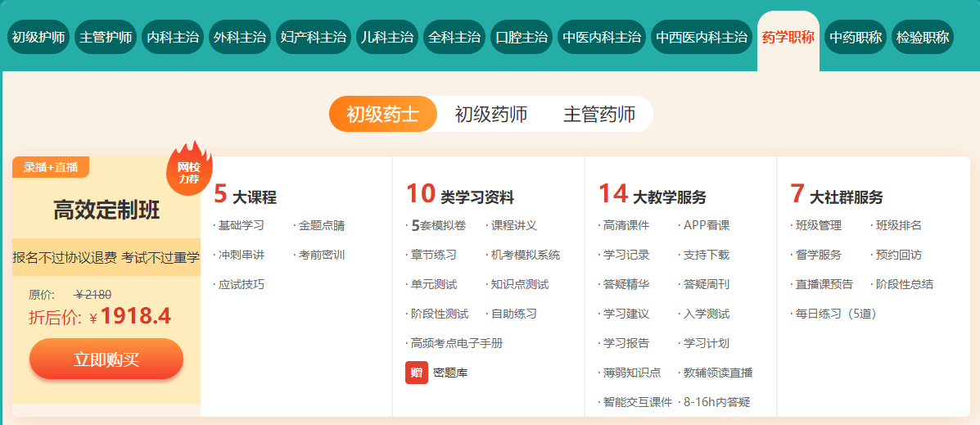The image size is (980, 425).
Task: Click the 网校力荐 flame badge icon
Action: click(189, 170)
